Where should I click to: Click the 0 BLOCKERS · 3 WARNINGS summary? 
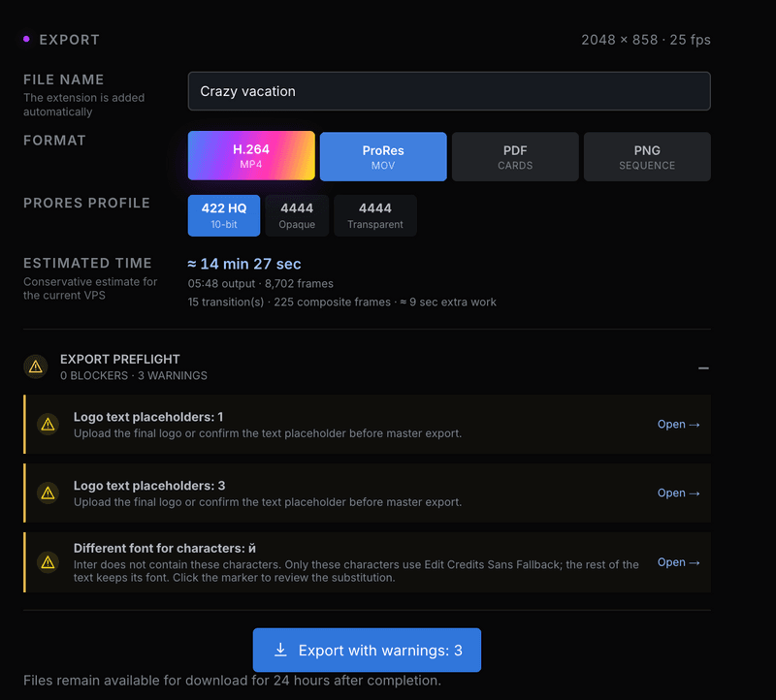(134, 376)
